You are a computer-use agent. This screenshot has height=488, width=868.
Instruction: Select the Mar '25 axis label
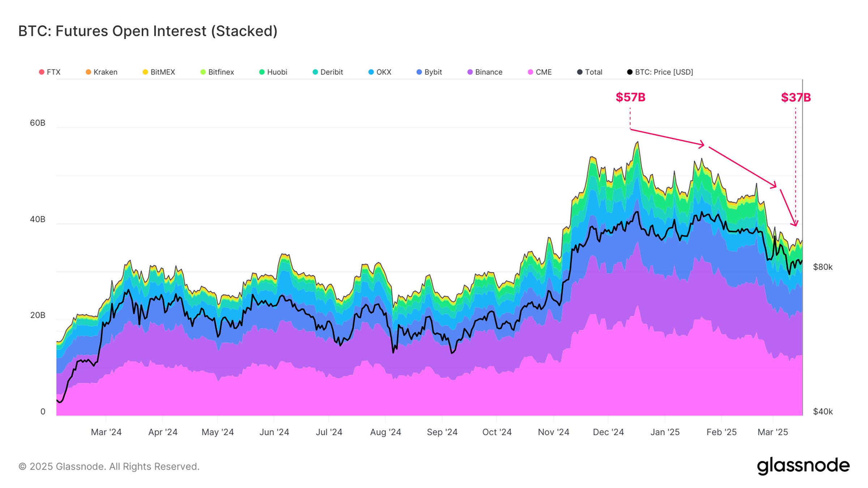[773, 432]
